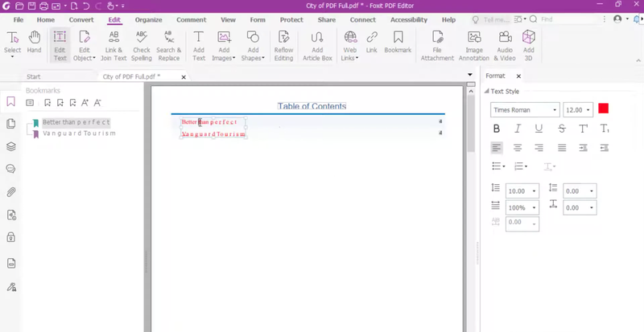
Task: Open the Comments sidebar panel icon
Action: point(11,169)
